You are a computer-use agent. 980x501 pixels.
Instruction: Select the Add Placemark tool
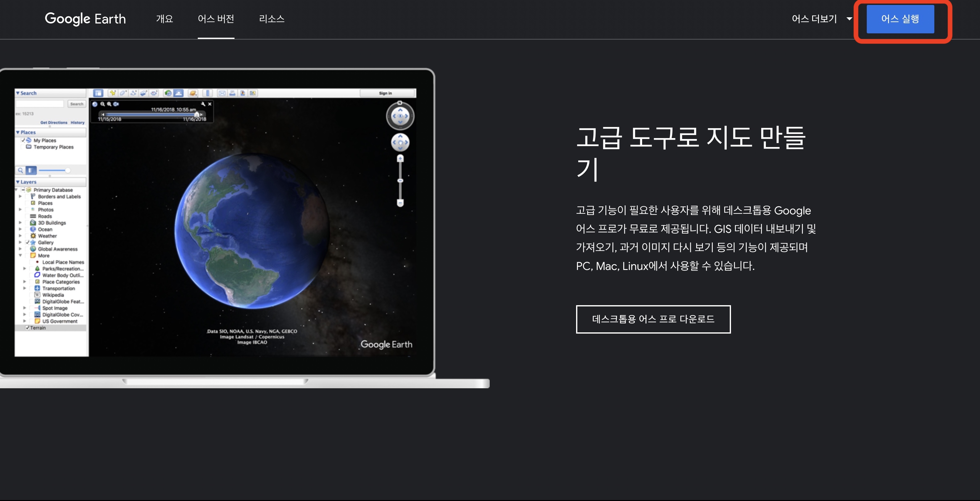click(113, 94)
